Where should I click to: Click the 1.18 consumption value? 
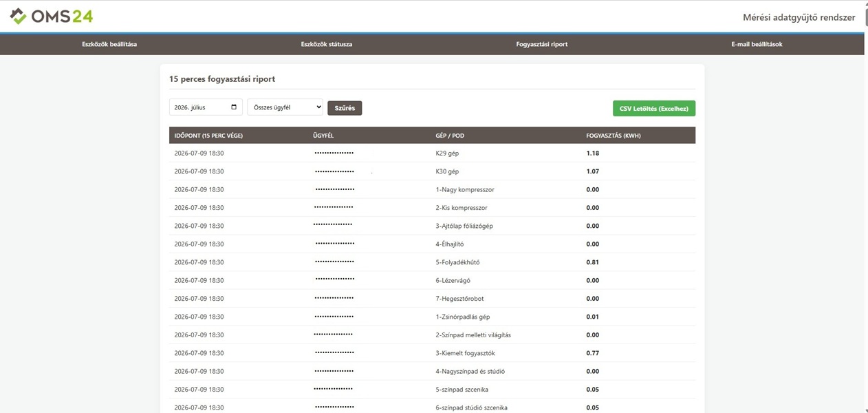pyautogui.click(x=593, y=153)
